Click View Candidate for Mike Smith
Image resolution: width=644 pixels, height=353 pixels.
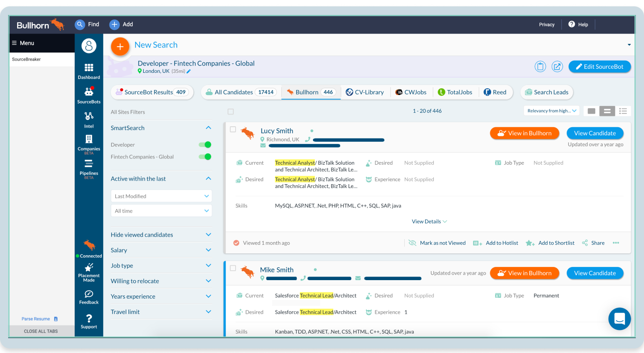point(595,273)
